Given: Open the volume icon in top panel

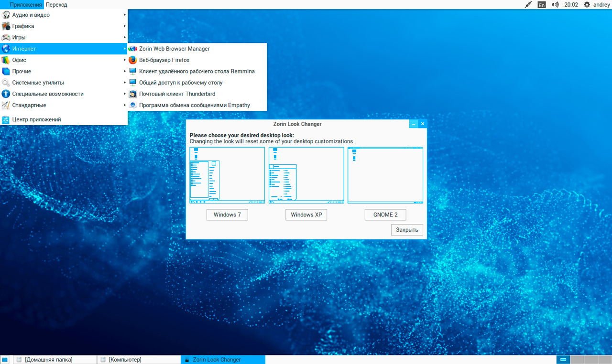Looking at the screenshot, I should (555, 5).
